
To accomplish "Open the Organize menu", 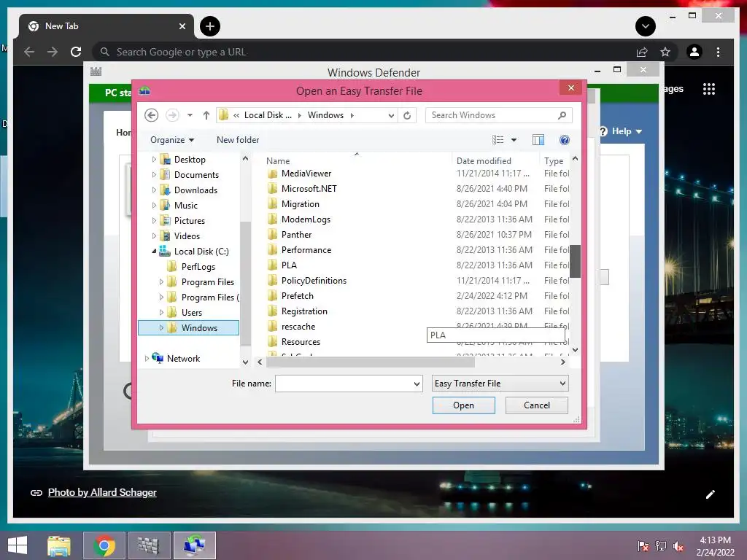I will tap(172, 140).
